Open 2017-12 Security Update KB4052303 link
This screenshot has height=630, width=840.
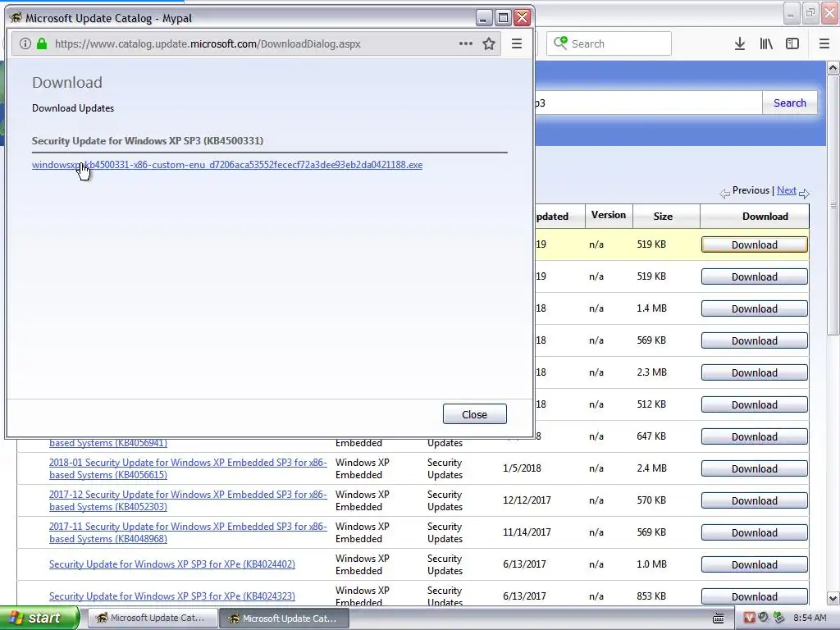coord(188,500)
